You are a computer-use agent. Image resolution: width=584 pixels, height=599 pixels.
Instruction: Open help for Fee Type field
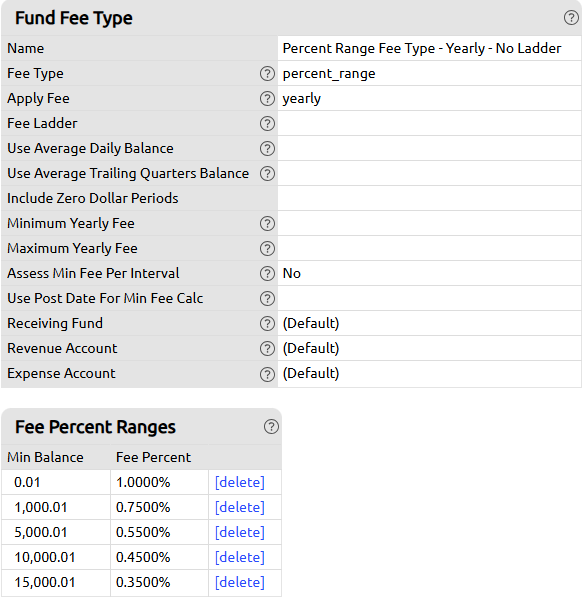coord(267,73)
